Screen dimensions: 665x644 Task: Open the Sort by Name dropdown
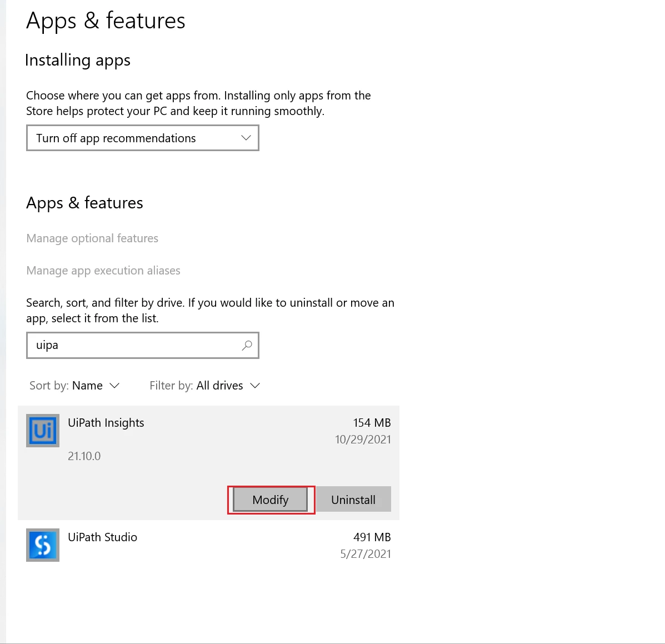[x=74, y=386]
